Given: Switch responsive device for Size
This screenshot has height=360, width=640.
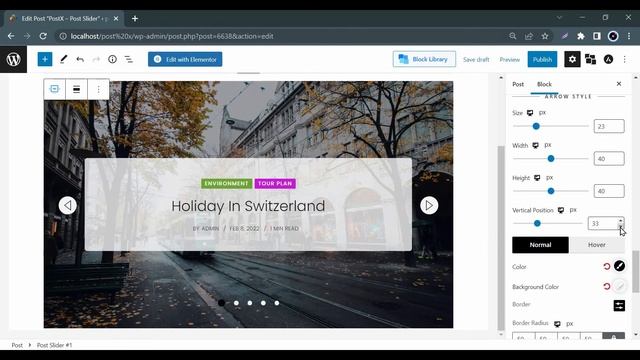Looking at the screenshot, I should tap(530, 113).
